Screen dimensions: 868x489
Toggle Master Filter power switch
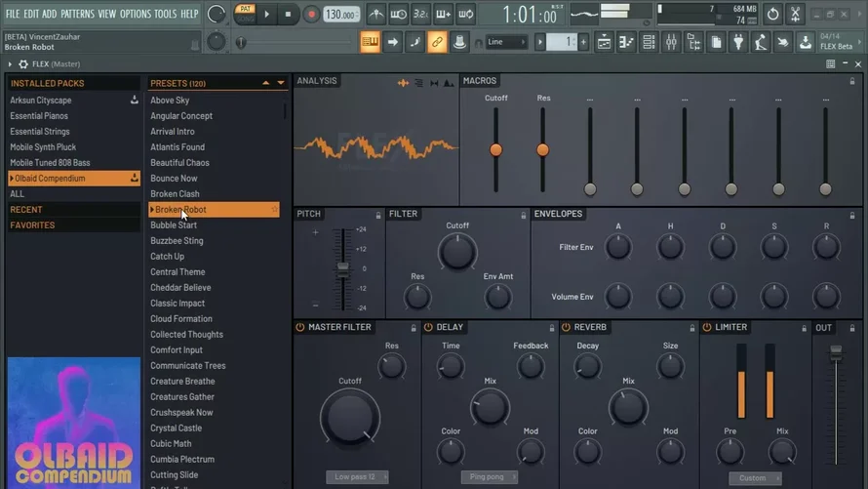click(300, 328)
